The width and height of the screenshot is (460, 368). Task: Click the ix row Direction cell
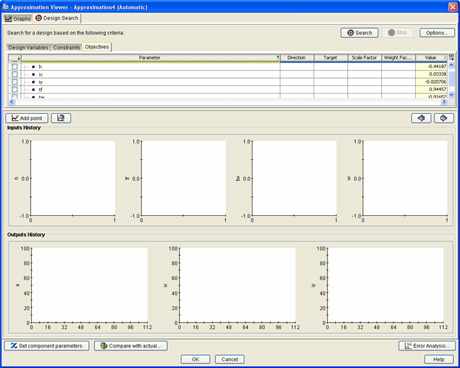[297, 74]
